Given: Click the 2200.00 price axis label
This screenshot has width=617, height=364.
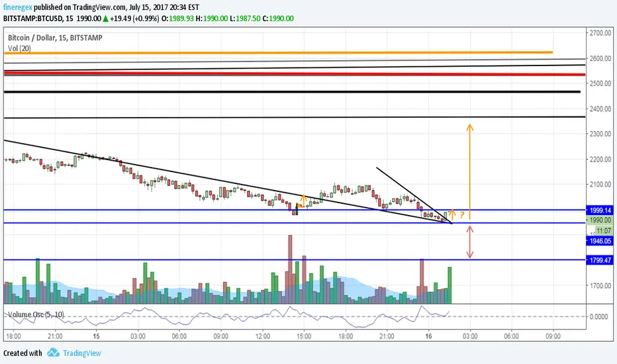Looking at the screenshot, I should [x=600, y=159].
